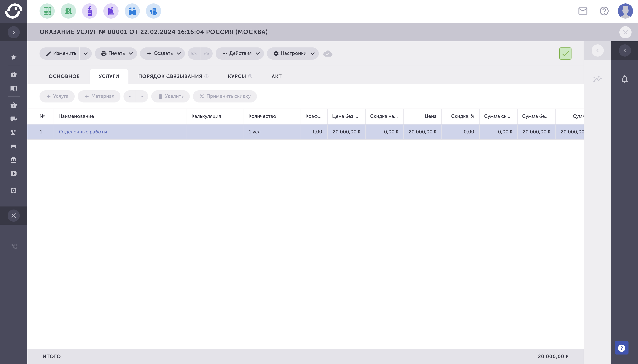The image size is (638, 364).
Task: Open the help question mark in the header
Action: [604, 11]
